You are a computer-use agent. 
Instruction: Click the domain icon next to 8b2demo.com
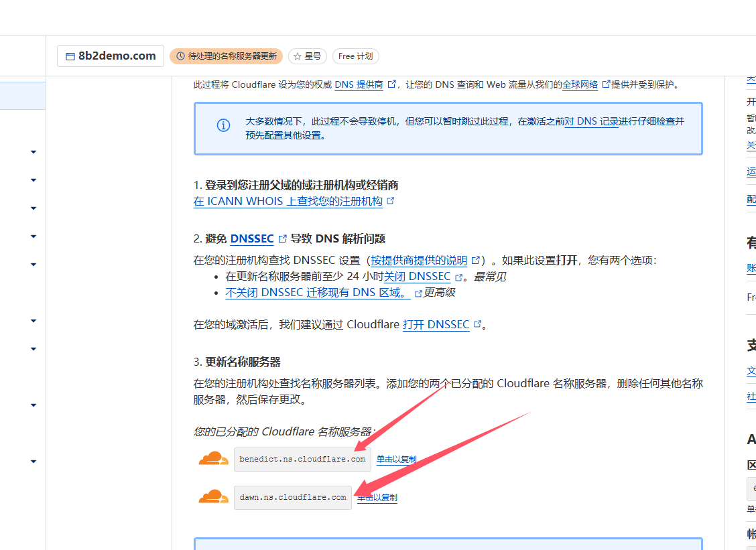(x=69, y=56)
